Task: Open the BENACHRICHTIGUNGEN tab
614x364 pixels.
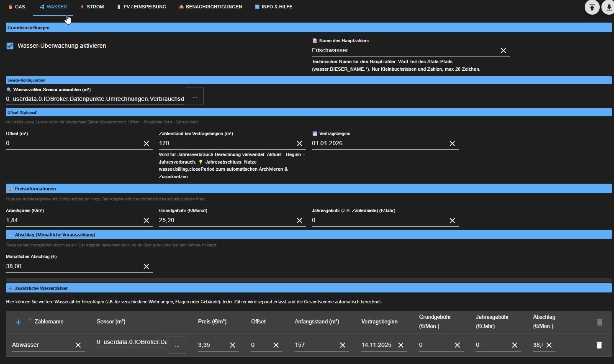Action: point(211,7)
